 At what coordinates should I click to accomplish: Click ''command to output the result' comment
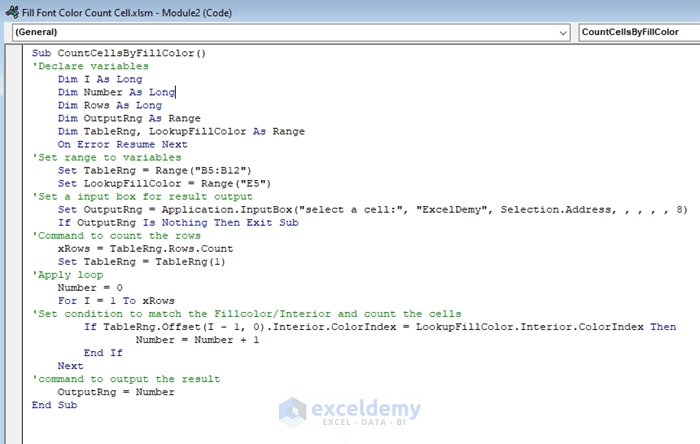[126, 379]
